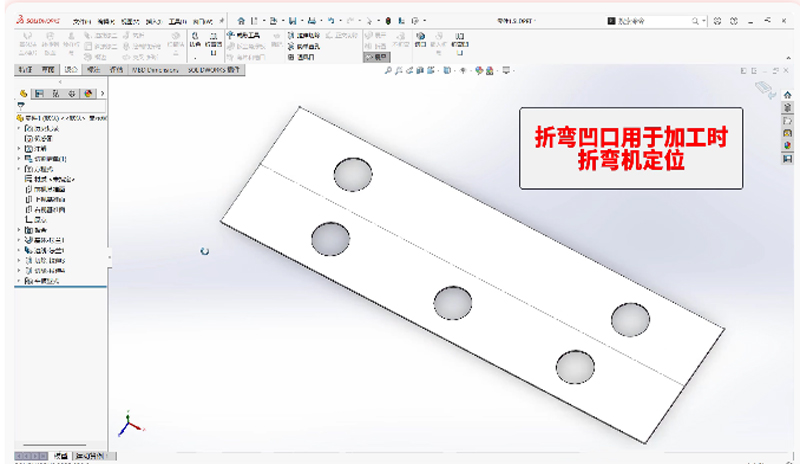Click the Save icon in quick toolbar
The image size is (800, 464).
click(x=292, y=21)
